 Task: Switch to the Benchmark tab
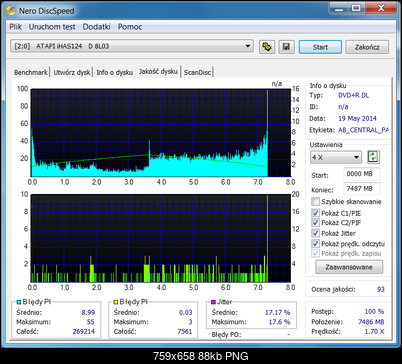pos(31,72)
